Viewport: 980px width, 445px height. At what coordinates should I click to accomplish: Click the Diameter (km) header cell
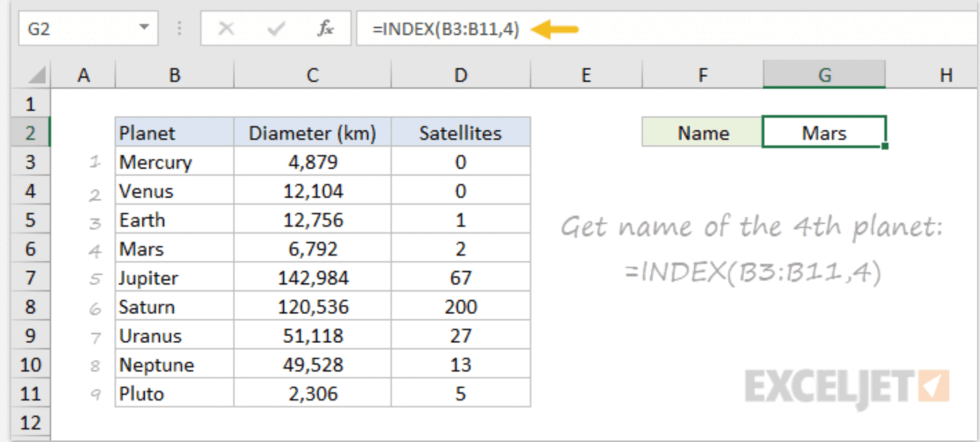coord(312,133)
